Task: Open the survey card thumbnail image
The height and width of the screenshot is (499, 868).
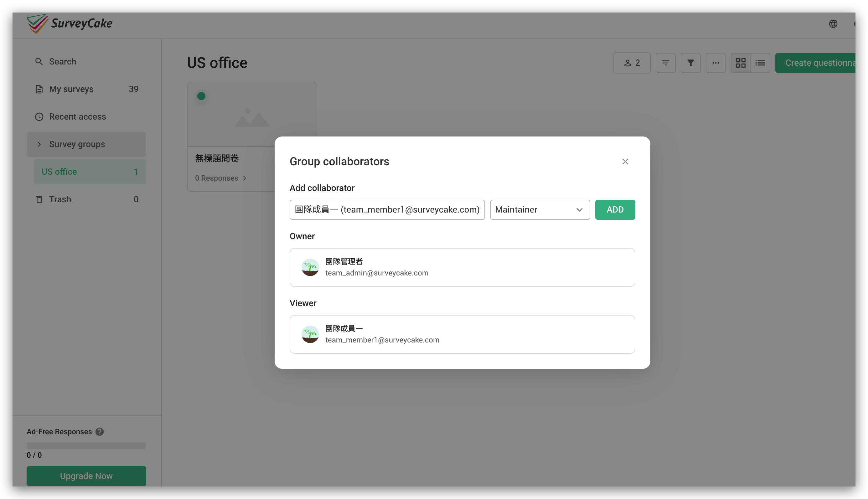Action: point(252,115)
